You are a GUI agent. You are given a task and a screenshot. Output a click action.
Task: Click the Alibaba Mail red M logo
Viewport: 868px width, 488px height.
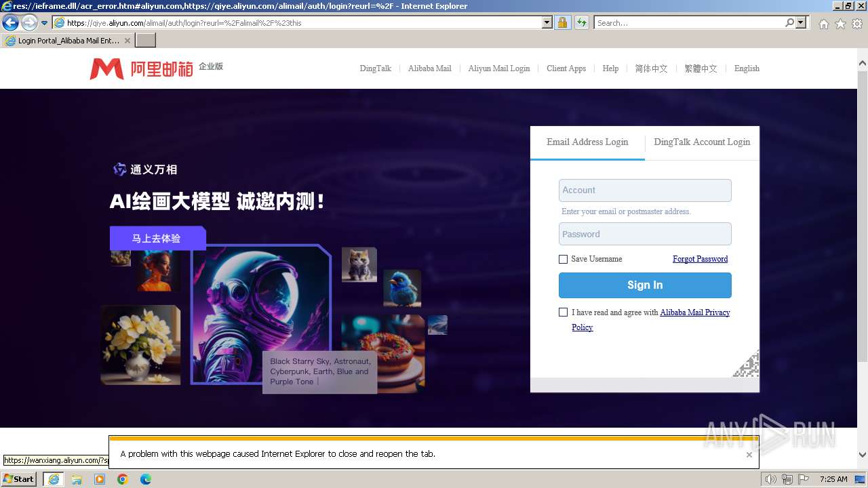[x=106, y=68]
